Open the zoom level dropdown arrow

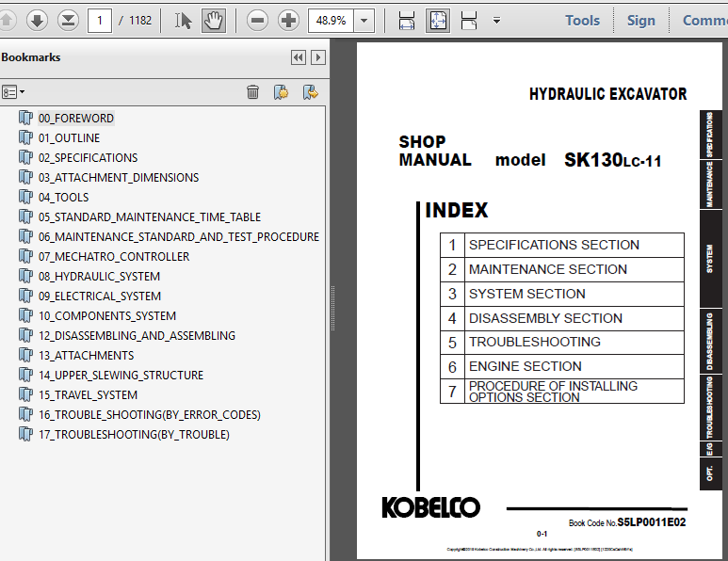click(x=364, y=21)
